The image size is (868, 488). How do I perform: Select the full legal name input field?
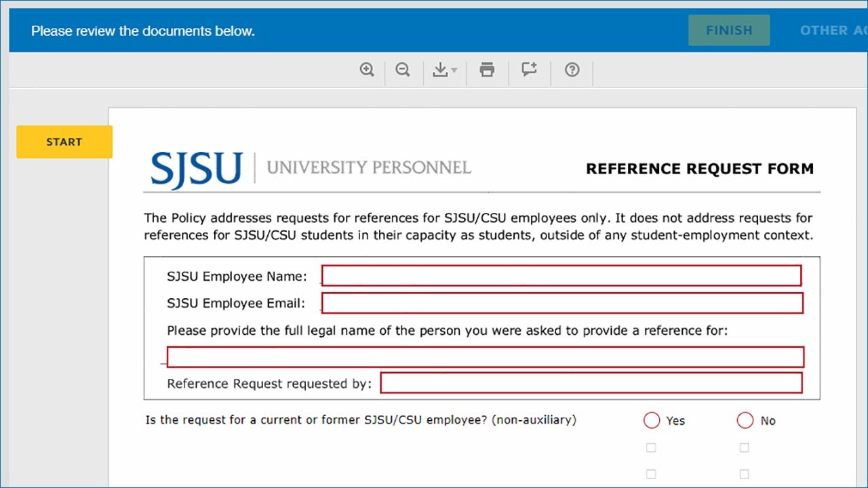[x=485, y=357]
